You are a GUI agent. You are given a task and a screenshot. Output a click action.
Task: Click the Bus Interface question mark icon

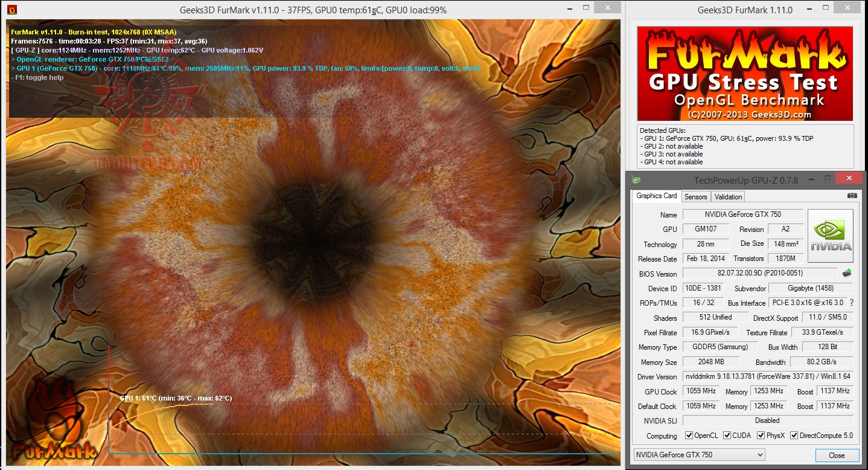coord(852,303)
